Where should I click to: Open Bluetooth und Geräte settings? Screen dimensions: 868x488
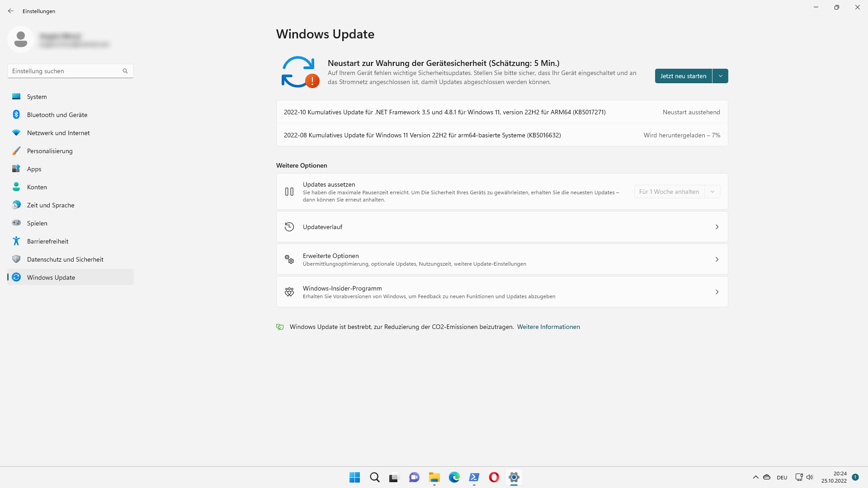(x=71, y=115)
